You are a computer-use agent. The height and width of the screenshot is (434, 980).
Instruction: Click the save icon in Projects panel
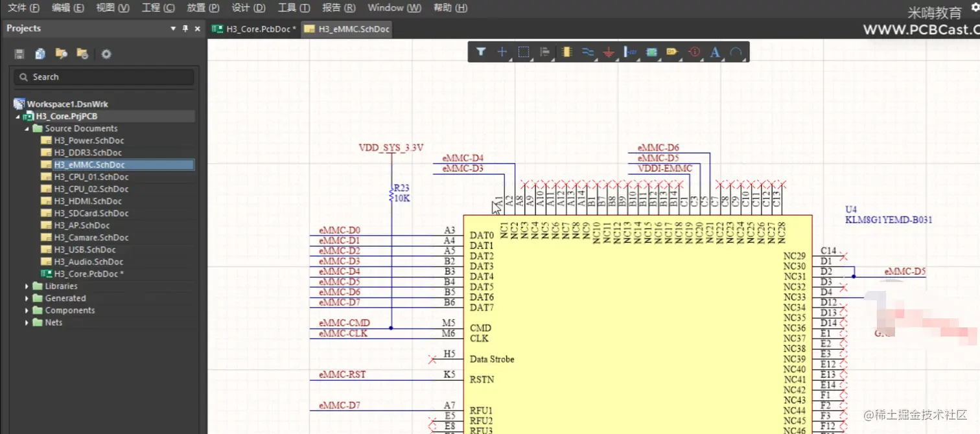click(19, 54)
